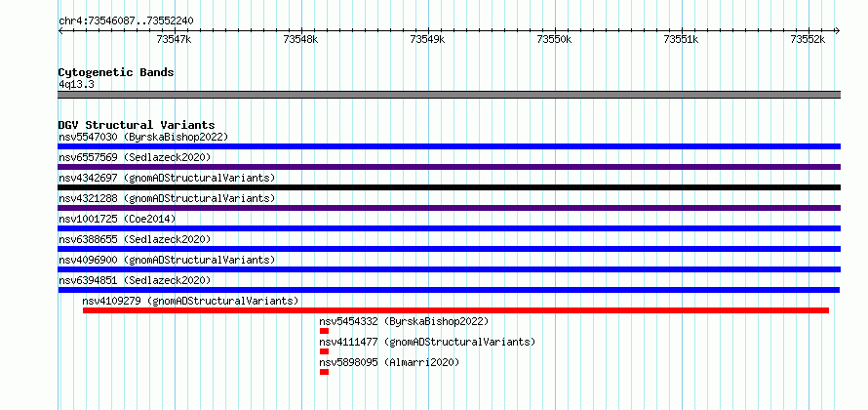Click the nsv4096900 blue variant bar
This screenshot has height=410, width=868.
[x=449, y=269]
